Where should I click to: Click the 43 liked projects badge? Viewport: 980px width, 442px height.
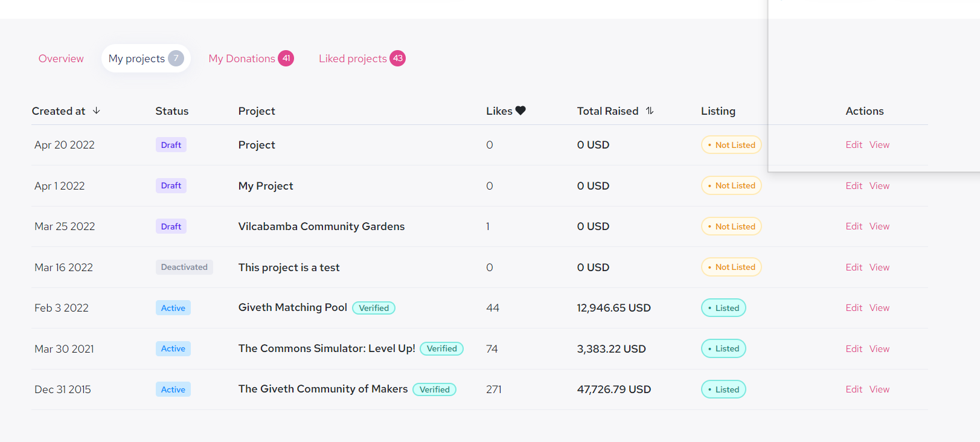pyautogui.click(x=397, y=59)
